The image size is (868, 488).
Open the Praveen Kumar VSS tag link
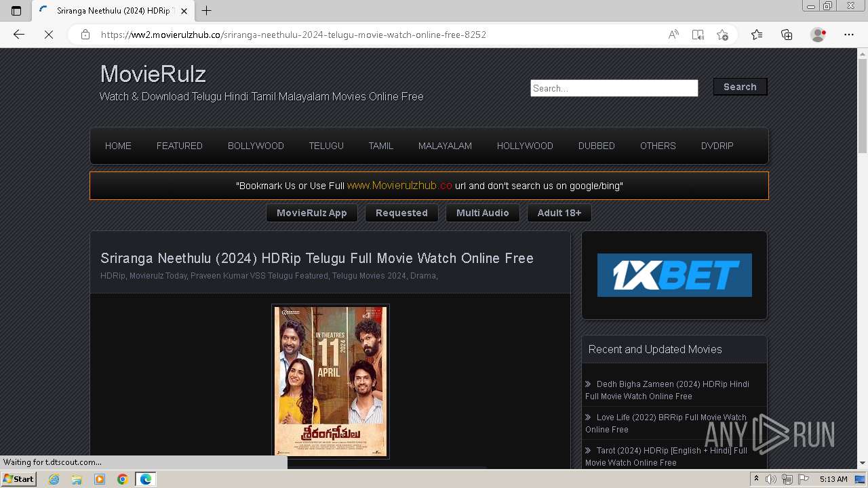point(227,276)
